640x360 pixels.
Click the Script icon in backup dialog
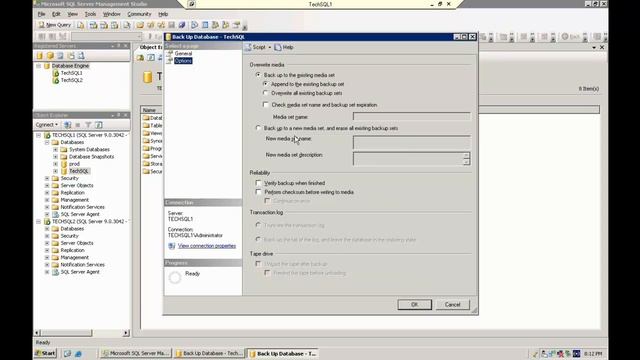248,47
